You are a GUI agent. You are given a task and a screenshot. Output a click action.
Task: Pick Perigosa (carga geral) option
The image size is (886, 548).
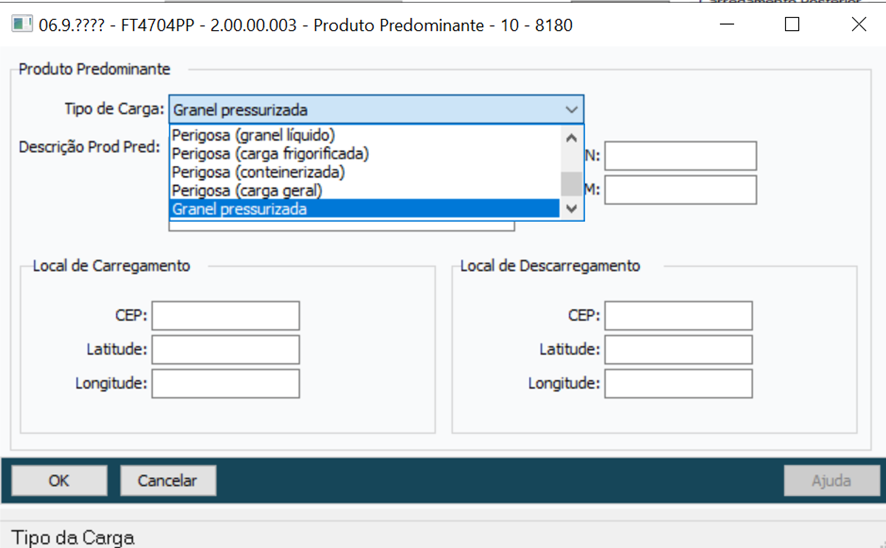tap(247, 190)
